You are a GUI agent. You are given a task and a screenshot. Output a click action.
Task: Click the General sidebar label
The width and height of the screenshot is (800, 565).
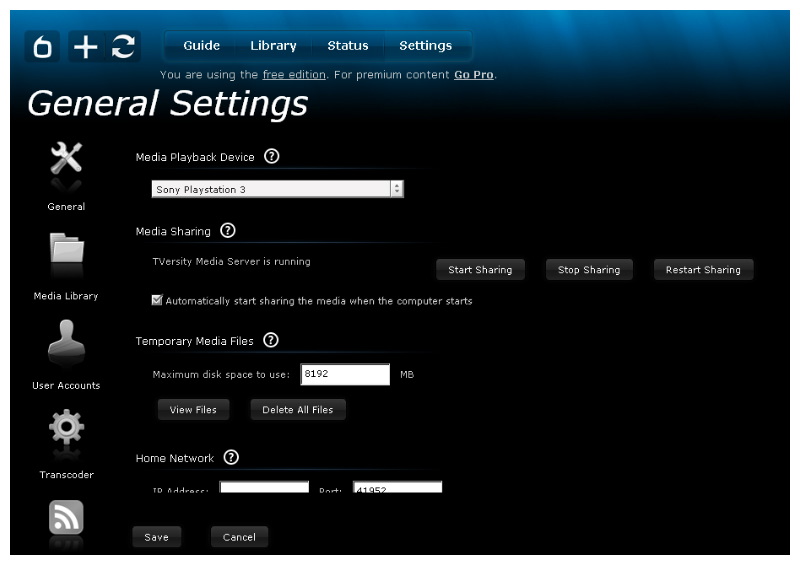[x=66, y=206]
